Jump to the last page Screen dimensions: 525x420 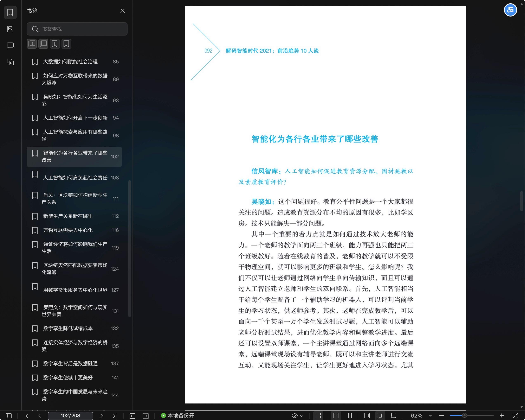coord(115,416)
